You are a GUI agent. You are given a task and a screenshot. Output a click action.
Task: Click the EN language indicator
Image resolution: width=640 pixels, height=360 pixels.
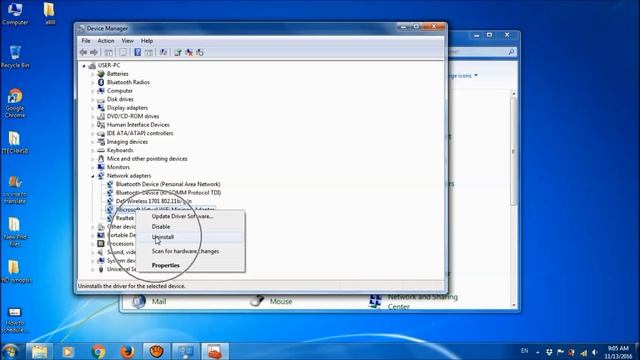click(x=524, y=351)
